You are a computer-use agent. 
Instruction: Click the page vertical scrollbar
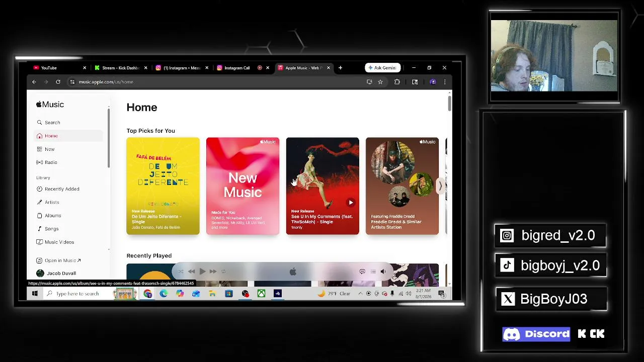(x=449, y=103)
